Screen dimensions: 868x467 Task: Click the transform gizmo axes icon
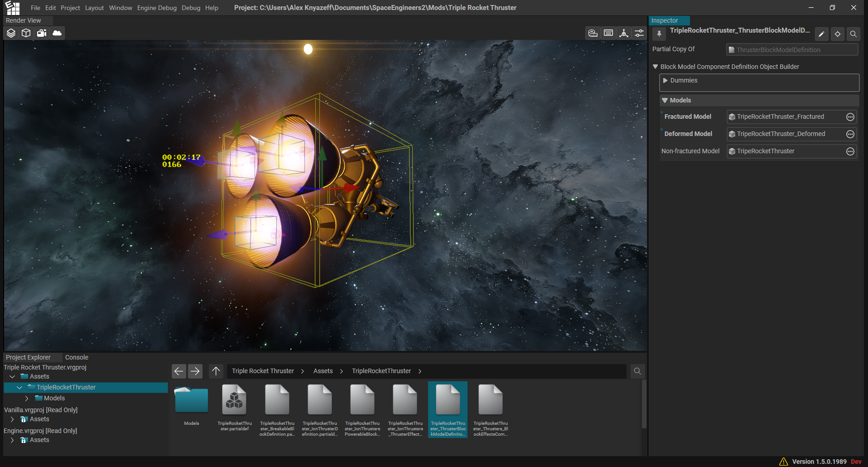[624, 33]
